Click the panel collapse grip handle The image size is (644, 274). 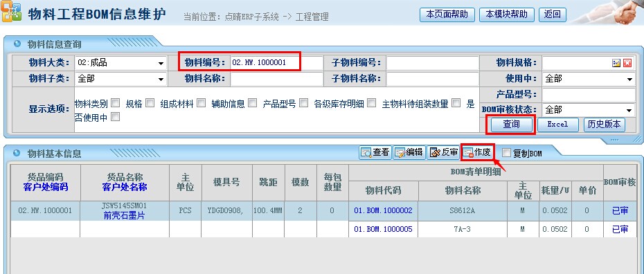coord(615,140)
